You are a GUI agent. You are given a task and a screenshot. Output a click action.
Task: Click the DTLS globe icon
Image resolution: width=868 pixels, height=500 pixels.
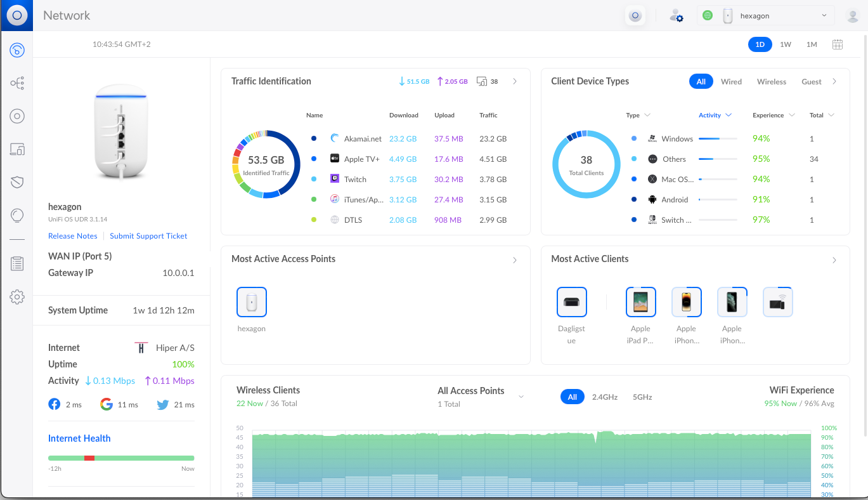click(x=335, y=220)
